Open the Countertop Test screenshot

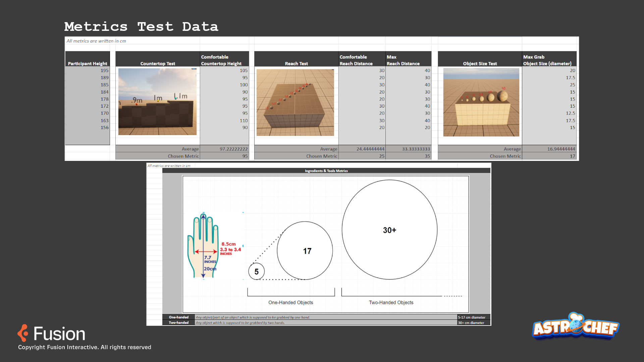tap(157, 102)
